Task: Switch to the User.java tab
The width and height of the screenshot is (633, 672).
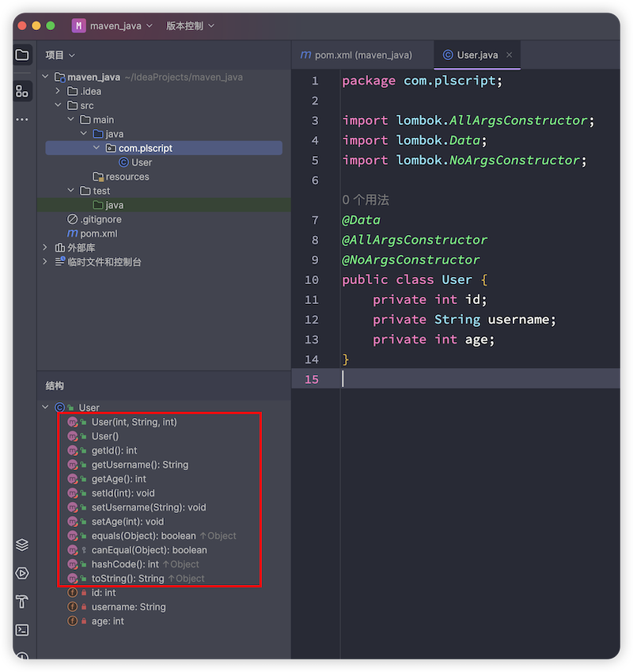Action: (x=477, y=55)
